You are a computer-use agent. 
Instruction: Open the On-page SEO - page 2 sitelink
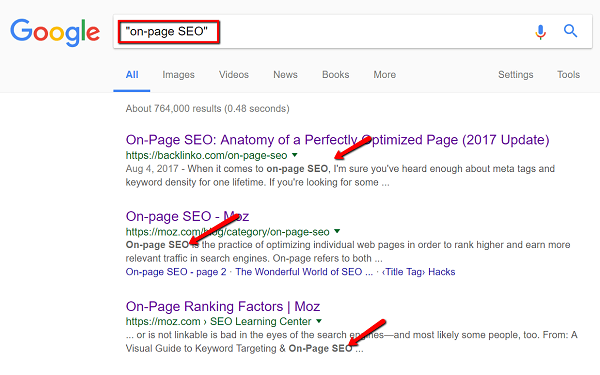click(176, 272)
